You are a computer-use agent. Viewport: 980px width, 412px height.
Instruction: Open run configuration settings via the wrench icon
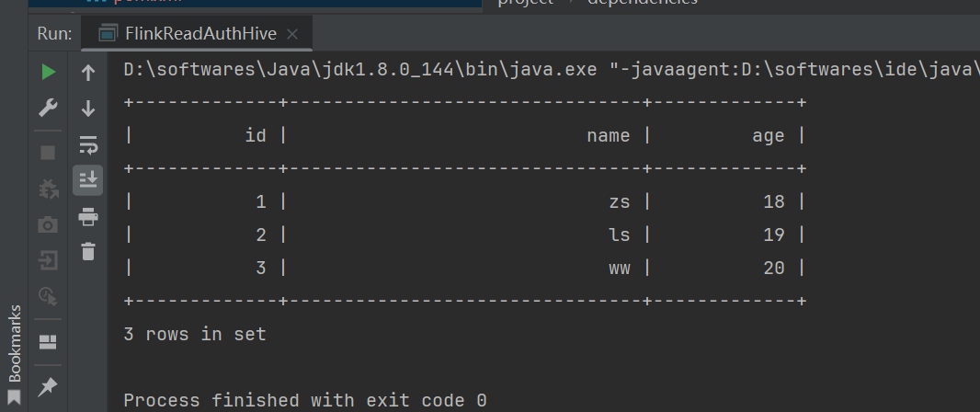click(x=48, y=108)
